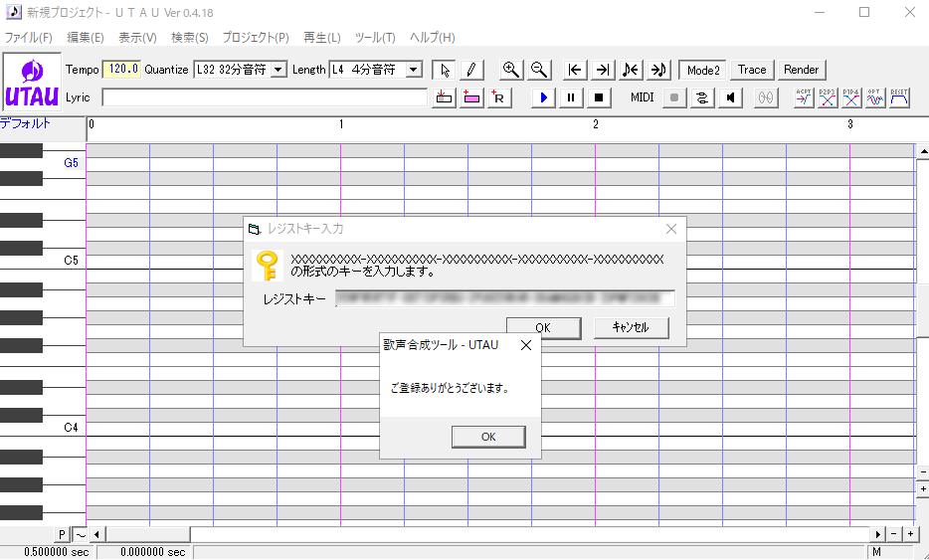Open the ファイル(F) menu
This screenshot has width=929, height=560.
[29, 38]
